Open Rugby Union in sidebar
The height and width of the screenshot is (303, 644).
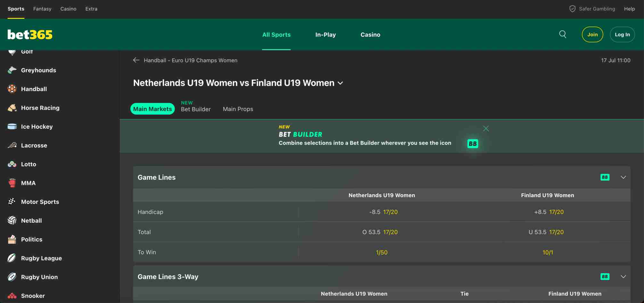coord(39,277)
